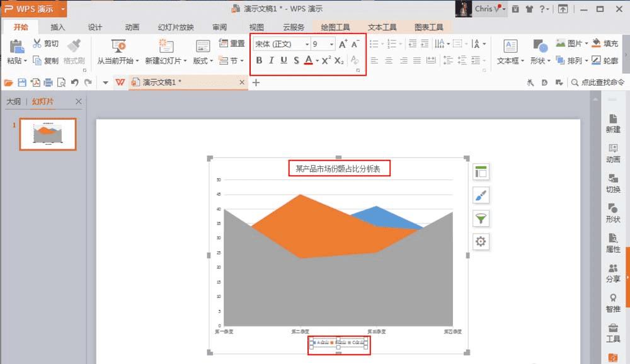Image resolution: width=630 pixels, height=364 pixels.
Task: Click the distributed alignment icon
Action: (431, 60)
